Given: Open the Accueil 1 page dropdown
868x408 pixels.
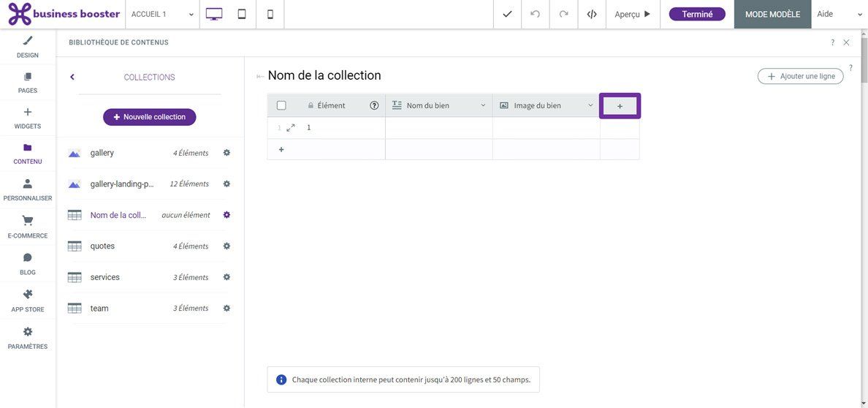Looking at the screenshot, I should [162, 15].
